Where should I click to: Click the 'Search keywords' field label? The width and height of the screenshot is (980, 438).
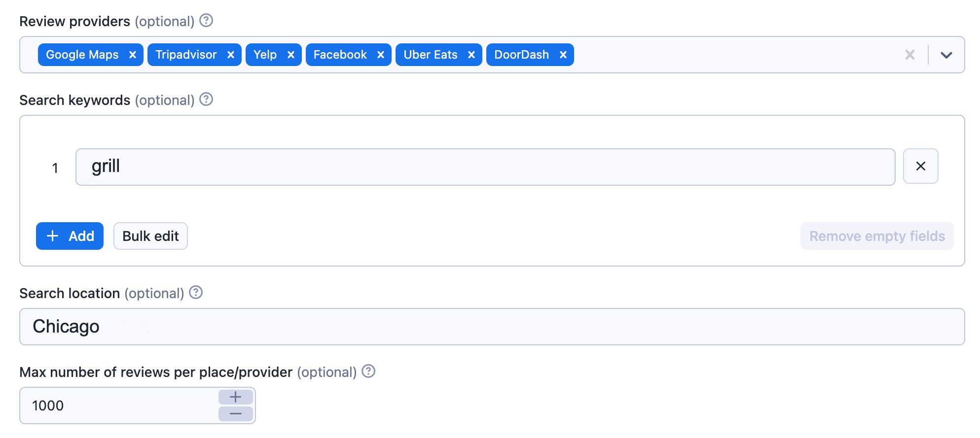click(74, 100)
